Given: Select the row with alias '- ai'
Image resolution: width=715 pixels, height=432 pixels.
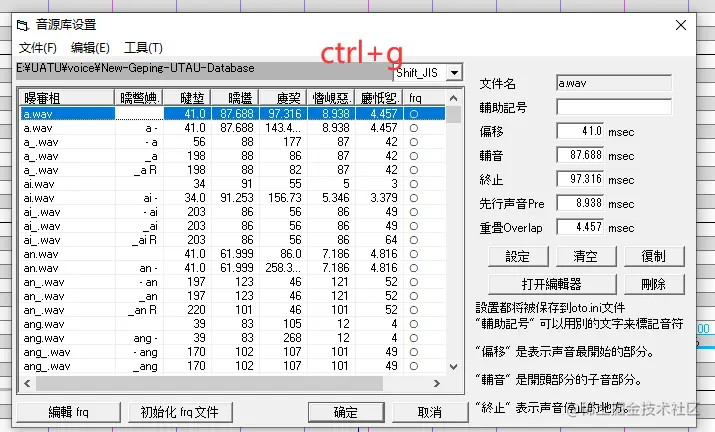Looking at the screenshot, I should [x=233, y=212].
